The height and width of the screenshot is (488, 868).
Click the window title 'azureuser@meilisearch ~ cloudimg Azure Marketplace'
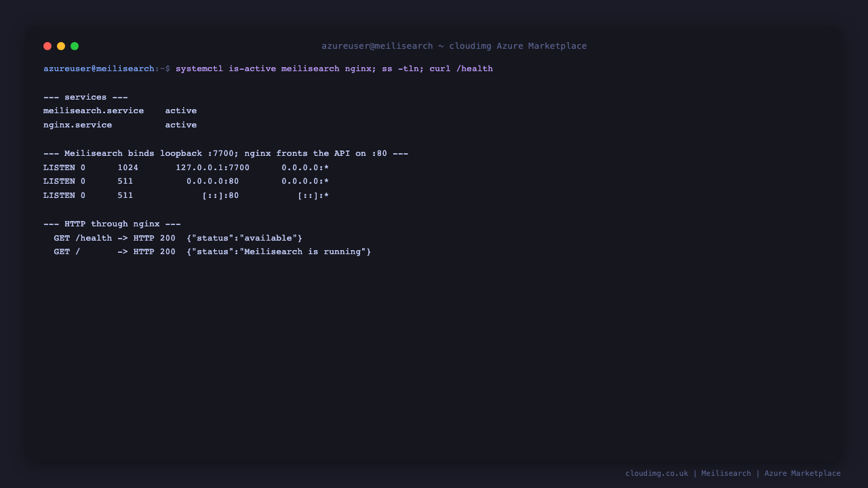click(454, 46)
